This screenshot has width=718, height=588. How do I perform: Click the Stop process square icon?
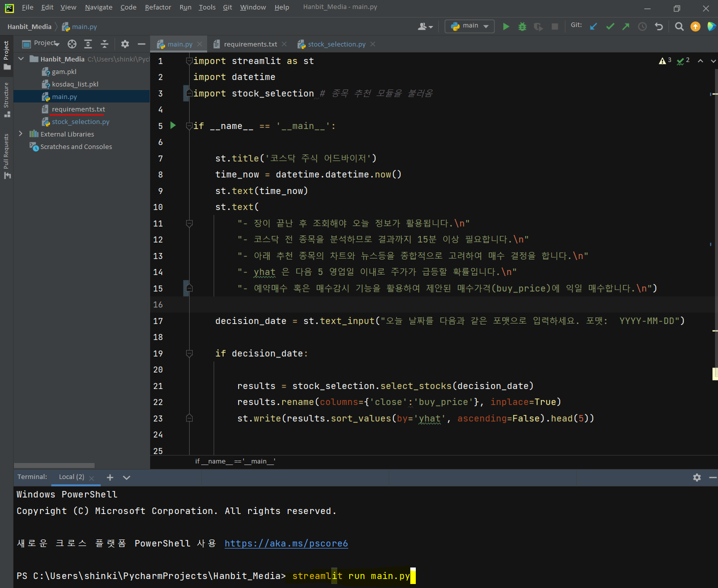click(x=555, y=26)
